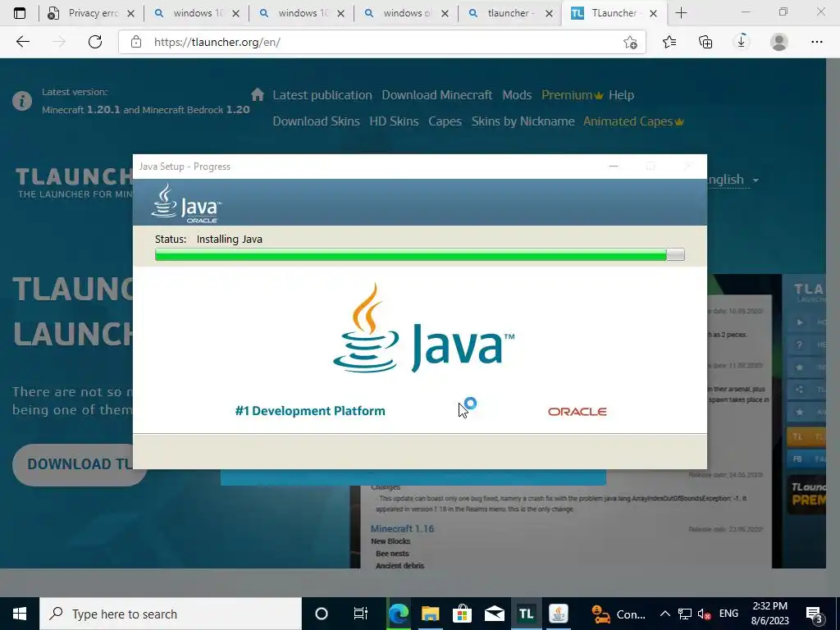Open Edge Settings and more menu
Image resolution: width=840 pixels, height=630 pixels.
[x=816, y=42]
